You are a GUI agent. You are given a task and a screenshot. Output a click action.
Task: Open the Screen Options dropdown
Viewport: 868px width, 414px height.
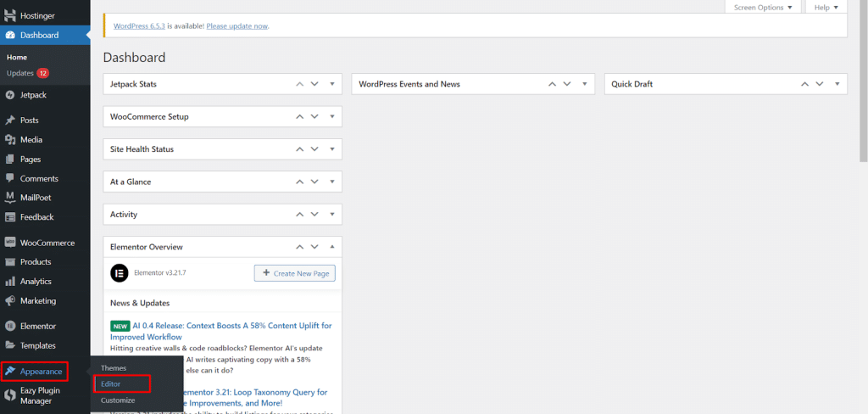(763, 7)
